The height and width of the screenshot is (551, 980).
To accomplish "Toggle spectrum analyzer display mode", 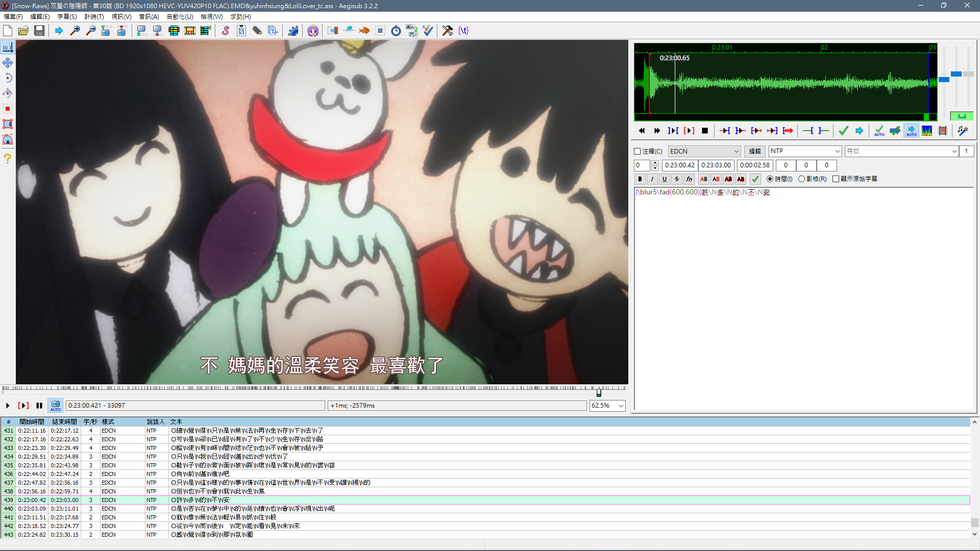I will (x=927, y=131).
